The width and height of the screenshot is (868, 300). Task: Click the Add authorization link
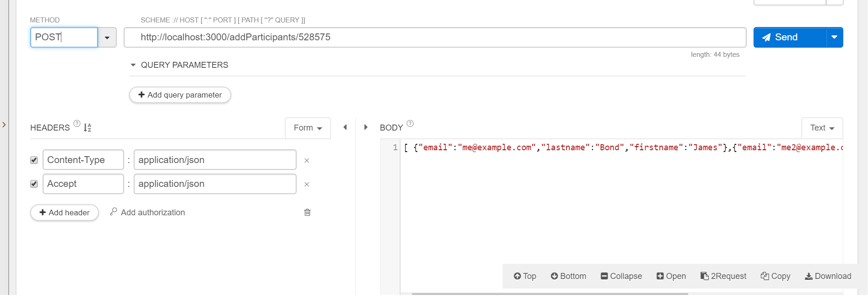click(152, 213)
